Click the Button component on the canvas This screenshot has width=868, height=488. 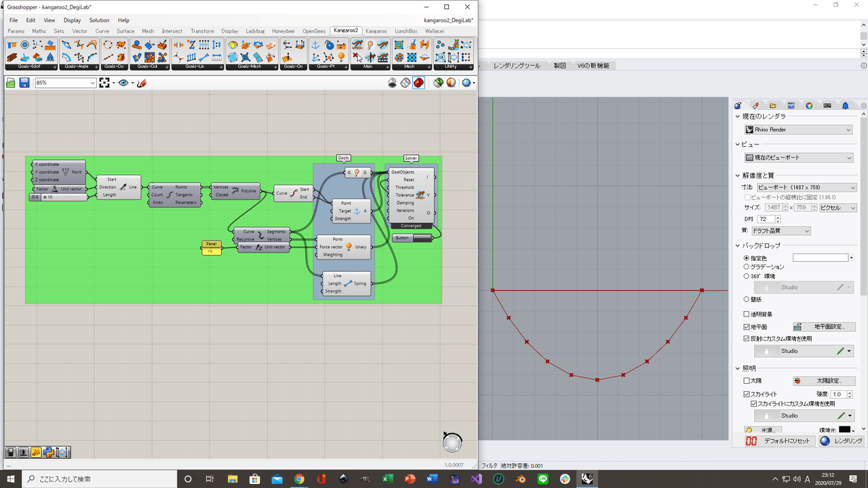coord(412,238)
